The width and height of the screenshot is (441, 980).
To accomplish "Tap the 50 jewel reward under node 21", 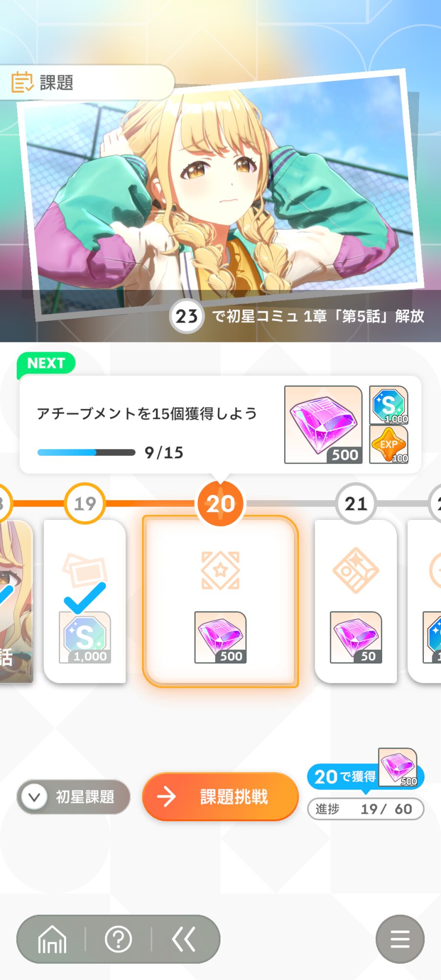I will pos(356,637).
